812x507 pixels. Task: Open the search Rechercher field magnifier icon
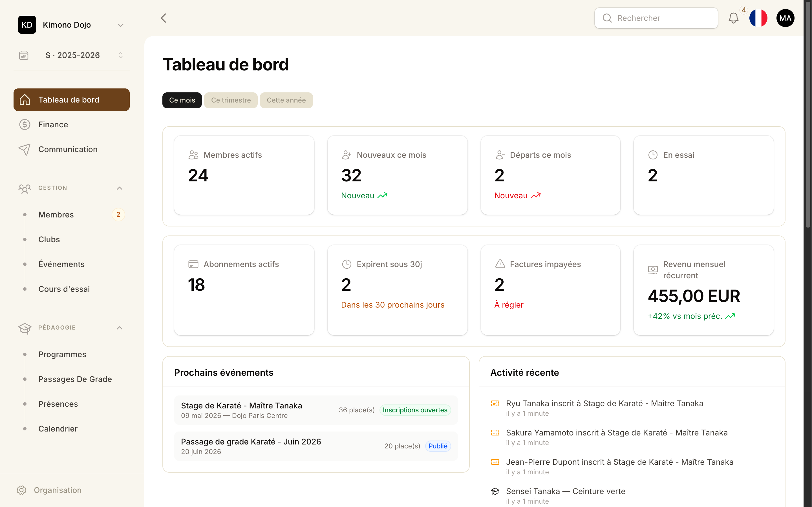(x=607, y=18)
